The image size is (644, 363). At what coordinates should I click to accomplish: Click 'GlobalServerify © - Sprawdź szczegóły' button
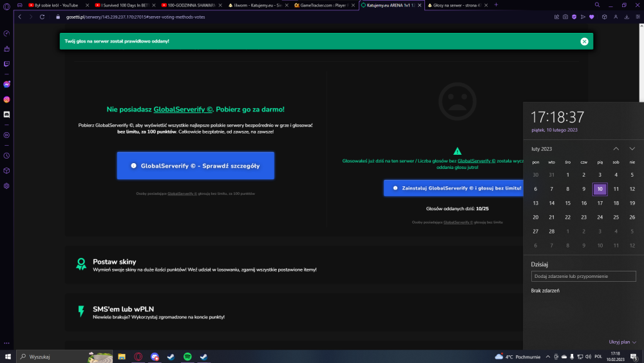point(196,166)
